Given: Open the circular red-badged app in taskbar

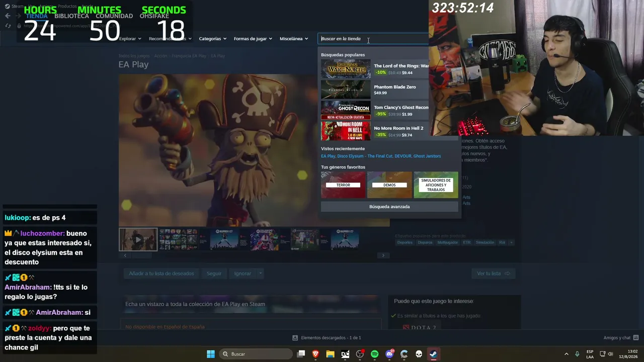Looking at the screenshot, I should (x=360, y=354).
